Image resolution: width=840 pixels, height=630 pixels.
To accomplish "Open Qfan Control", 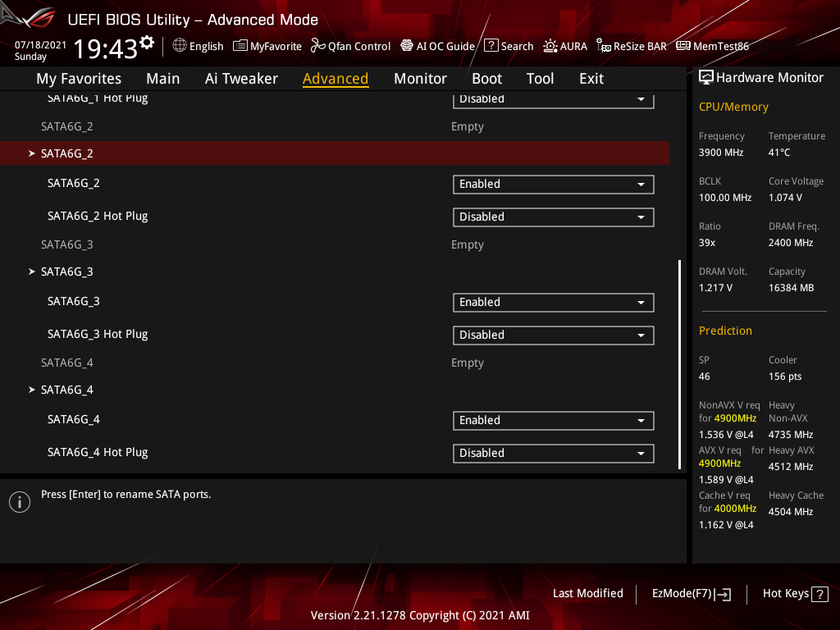I will click(x=350, y=46).
